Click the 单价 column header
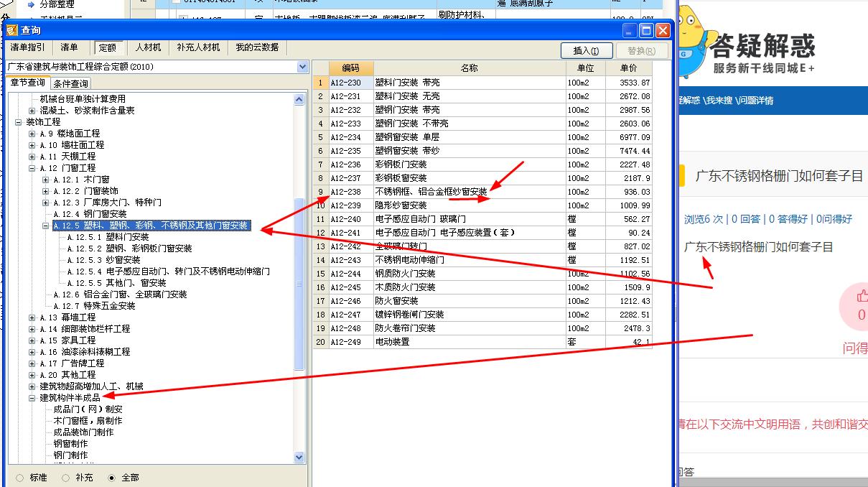 point(627,68)
